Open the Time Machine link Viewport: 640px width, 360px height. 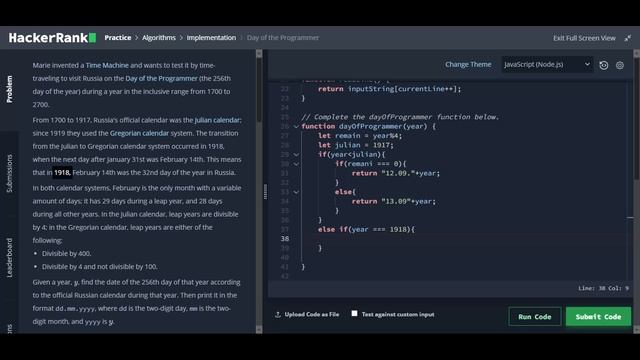point(107,65)
